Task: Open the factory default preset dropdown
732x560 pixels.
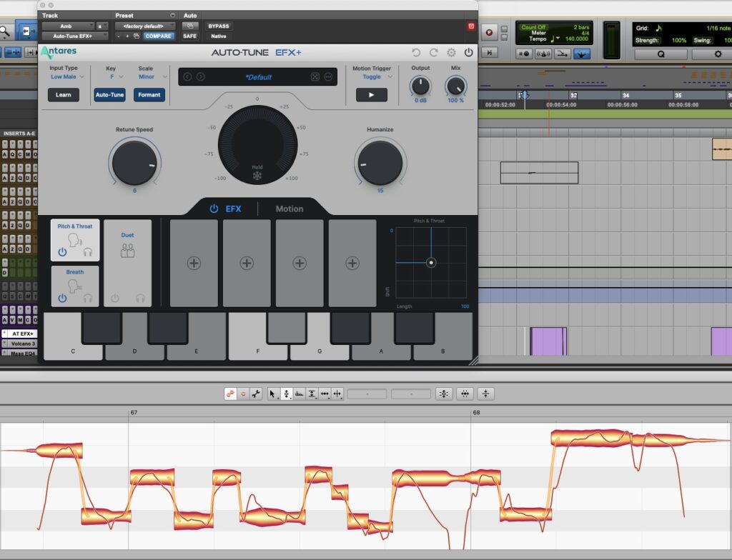Action: (x=144, y=26)
